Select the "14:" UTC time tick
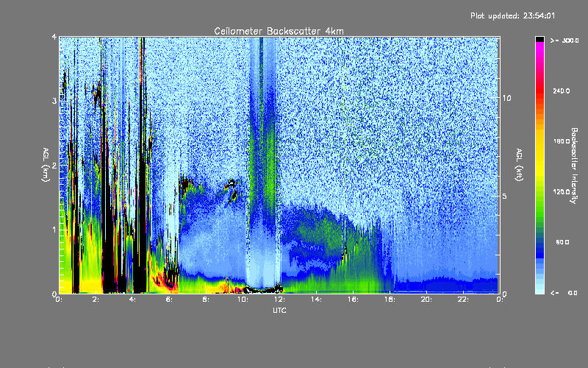Viewport: 588px width, 368px height. [316, 300]
